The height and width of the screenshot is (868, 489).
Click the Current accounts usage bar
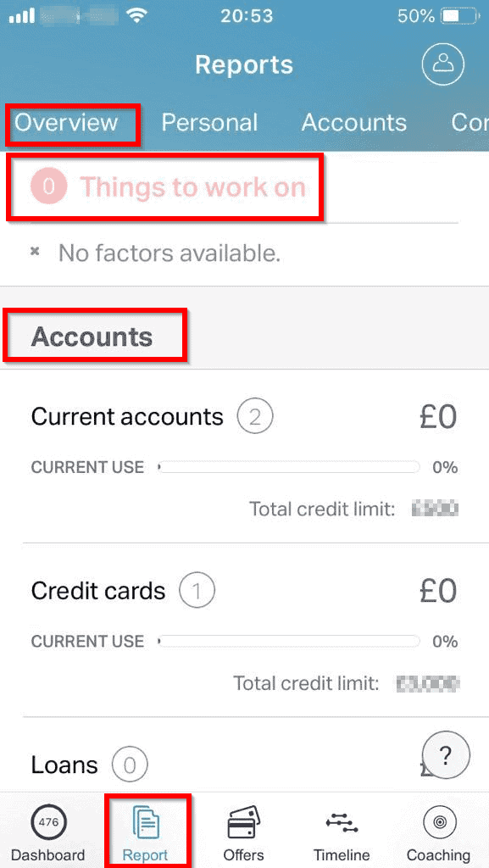pyautogui.click(x=288, y=468)
